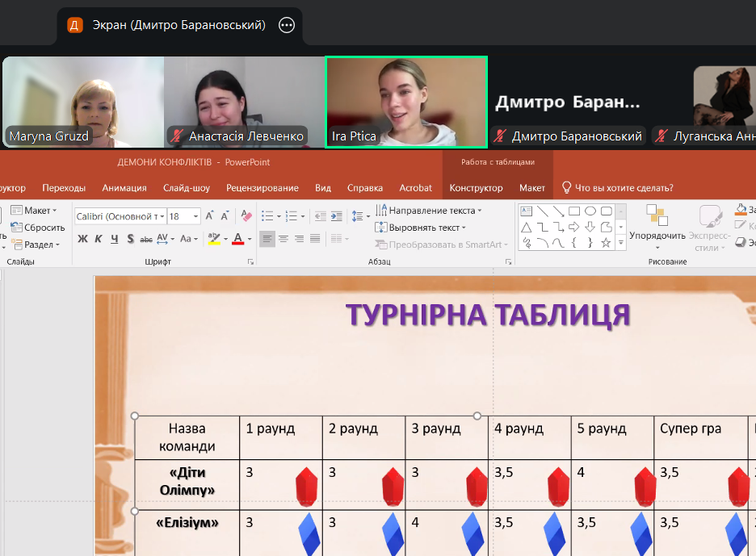Expand the font size 18 dropdown
Image resolution: width=756 pixels, height=556 pixels.
195,216
